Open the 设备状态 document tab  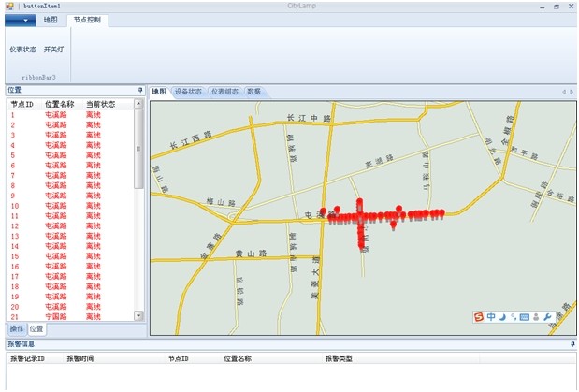point(188,92)
